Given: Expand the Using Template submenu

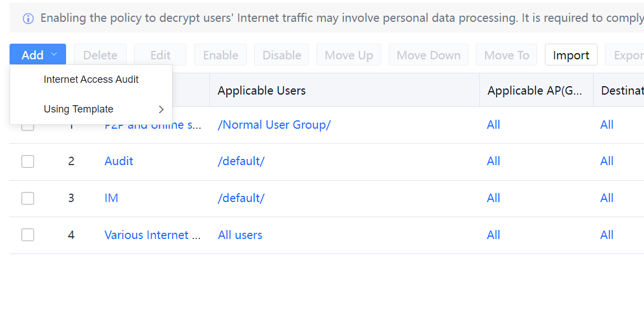Looking at the screenshot, I should [91, 109].
